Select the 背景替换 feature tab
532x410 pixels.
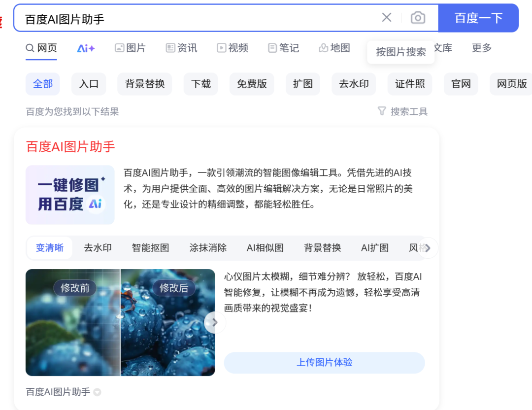(322, 248)
